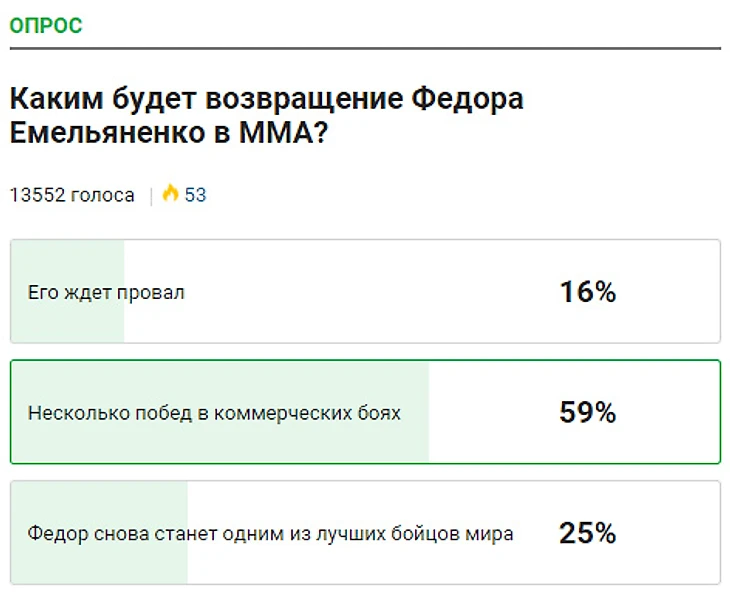Click the 53 reactions count
The width and height of the screenshot is (730, 616).
(x=195, y=195)
